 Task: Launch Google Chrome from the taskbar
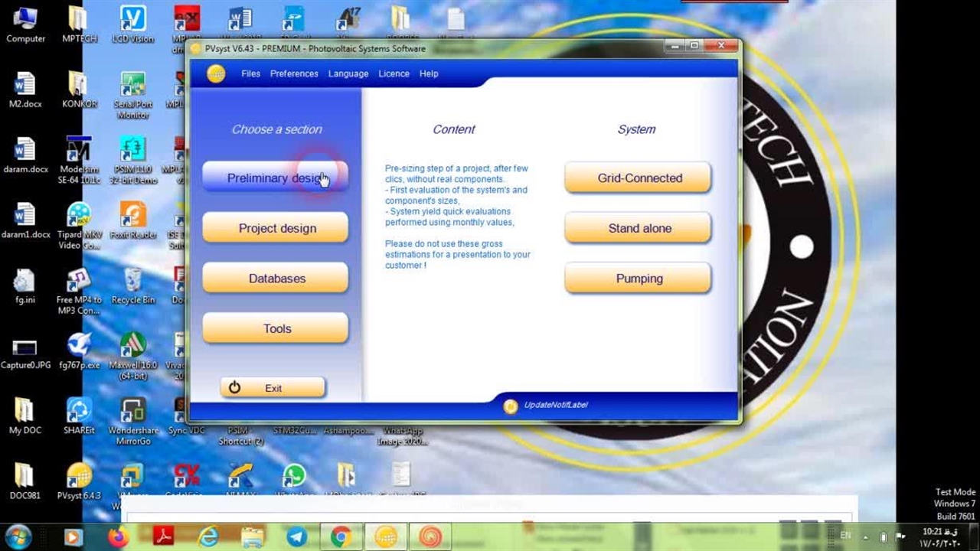pyautogui.click(x=341, y=536)
